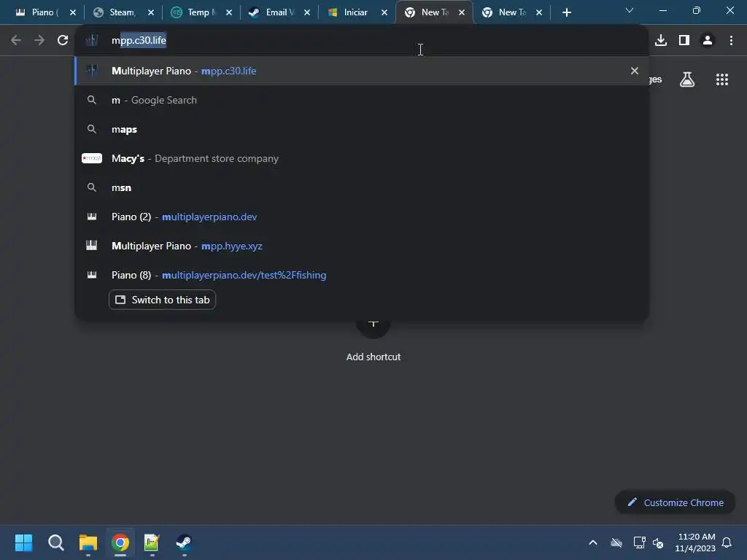
Task: Show hidden system tray icons
Action: tap(592, 542)
